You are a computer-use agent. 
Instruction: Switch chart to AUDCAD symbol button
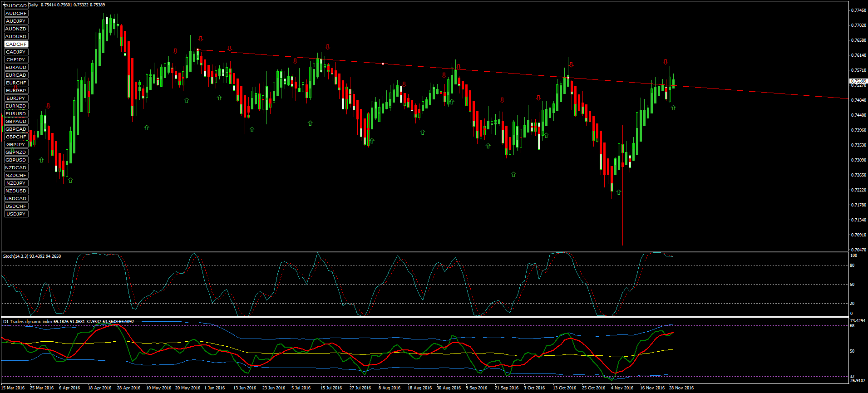pos(16,6)
